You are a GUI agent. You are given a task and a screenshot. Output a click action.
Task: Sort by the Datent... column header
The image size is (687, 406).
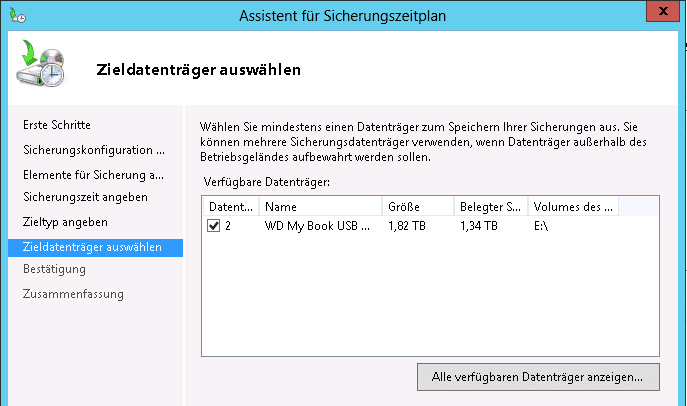pyautogui.click(x=231, y=206)
